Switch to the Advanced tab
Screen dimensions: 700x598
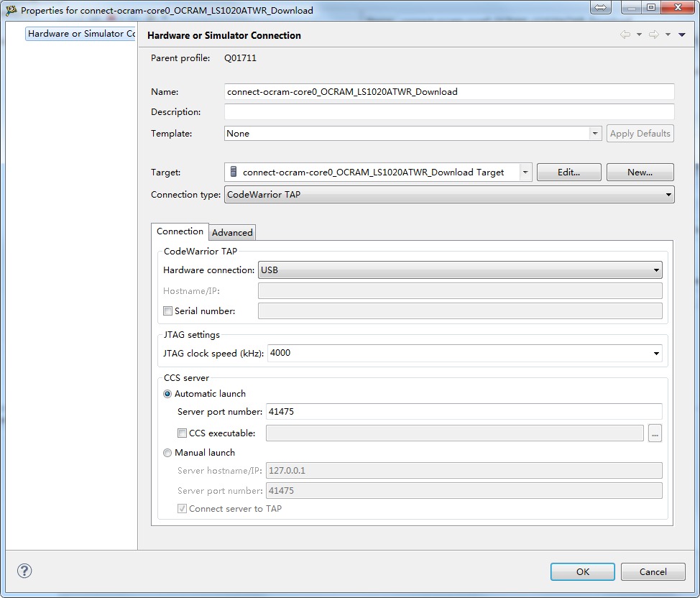point(232,232)
